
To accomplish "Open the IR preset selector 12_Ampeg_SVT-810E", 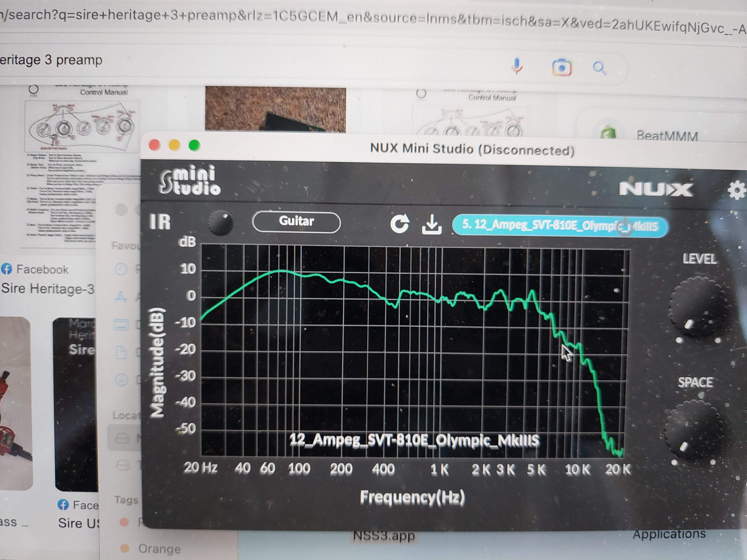I will pyautogui.click(x=560, y=225).
